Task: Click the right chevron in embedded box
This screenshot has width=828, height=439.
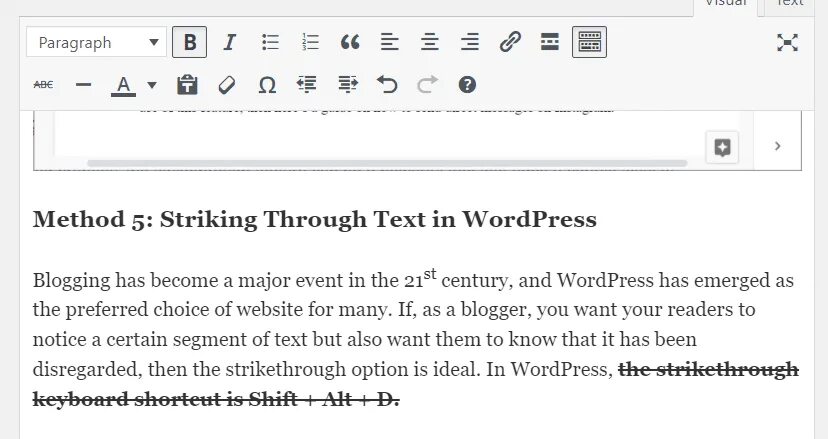Action: coord(777,146)
